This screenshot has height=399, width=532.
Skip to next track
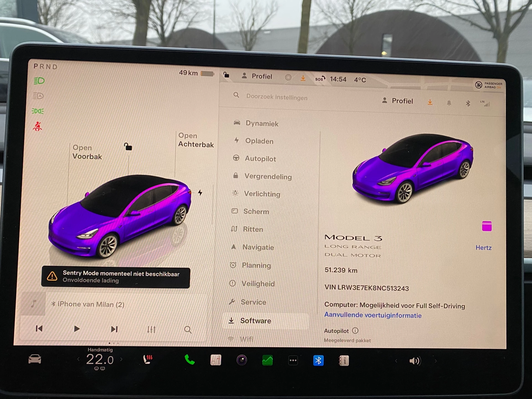(114, 329)
